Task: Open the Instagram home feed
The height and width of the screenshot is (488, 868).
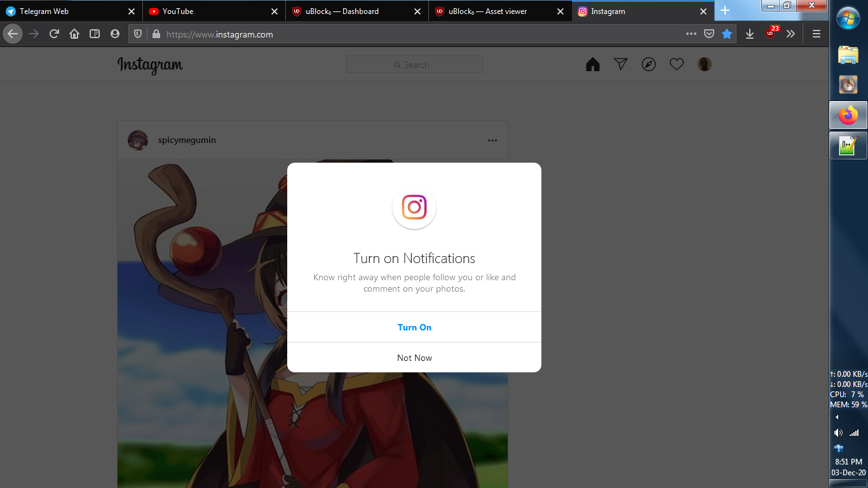Action: 592,64
